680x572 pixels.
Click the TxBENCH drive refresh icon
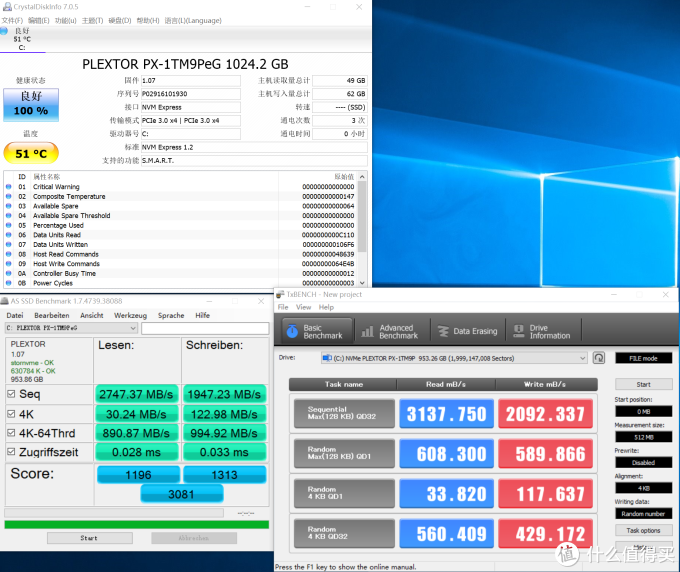(599, 358)
